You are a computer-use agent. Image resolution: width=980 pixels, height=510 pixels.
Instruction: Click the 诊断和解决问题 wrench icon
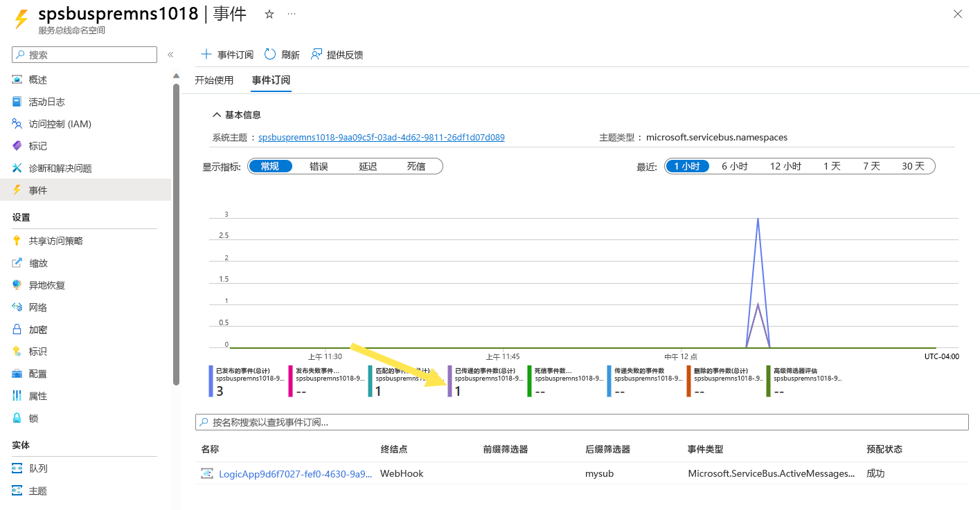17,168
